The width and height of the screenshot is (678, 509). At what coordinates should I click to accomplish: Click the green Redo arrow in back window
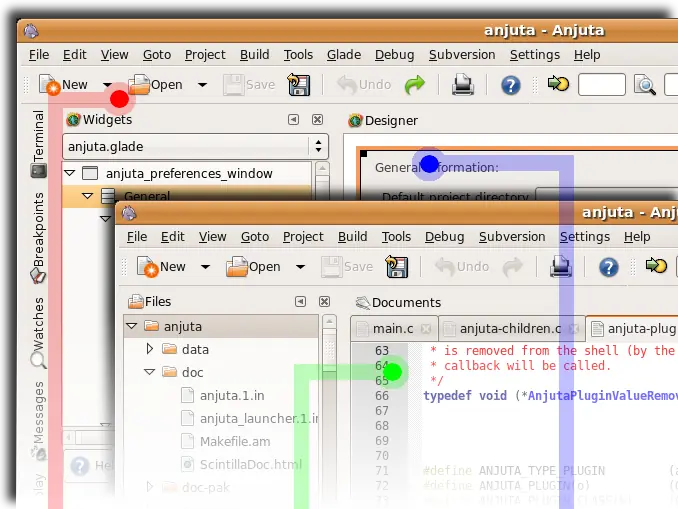[415, 84]
